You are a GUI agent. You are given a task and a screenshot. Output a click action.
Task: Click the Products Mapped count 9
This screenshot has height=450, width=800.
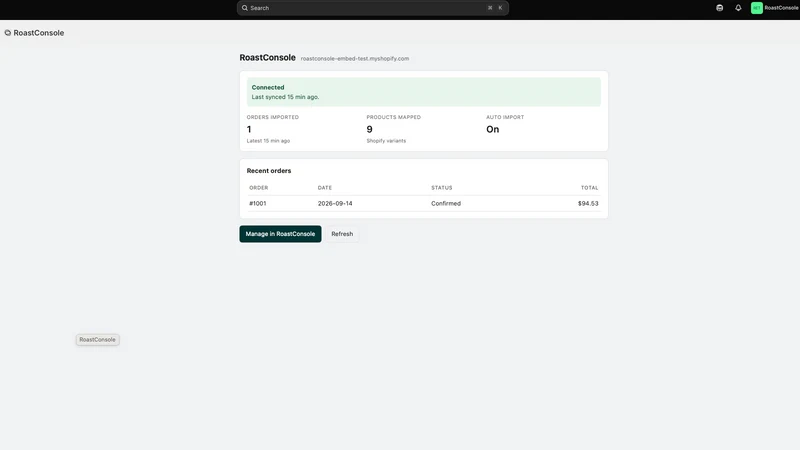point(369,129)
